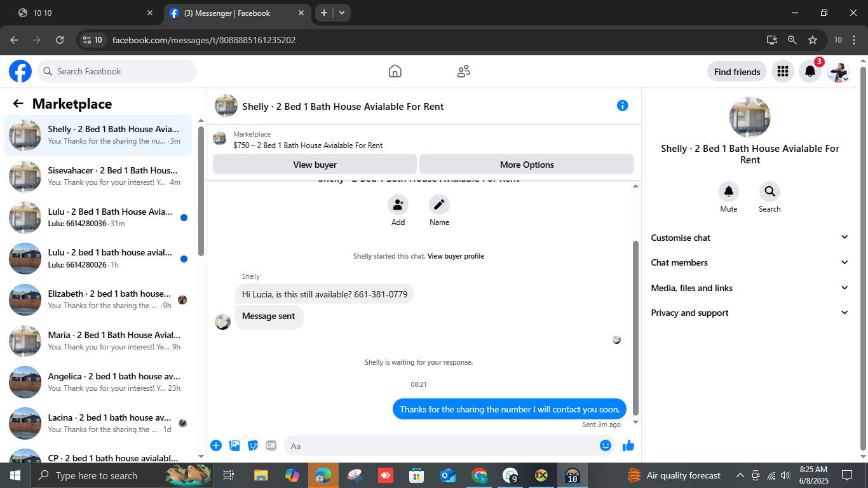Open the browser tab search dropdown
Viewport: 868px width, 488px height.
(x=342, y=13)
